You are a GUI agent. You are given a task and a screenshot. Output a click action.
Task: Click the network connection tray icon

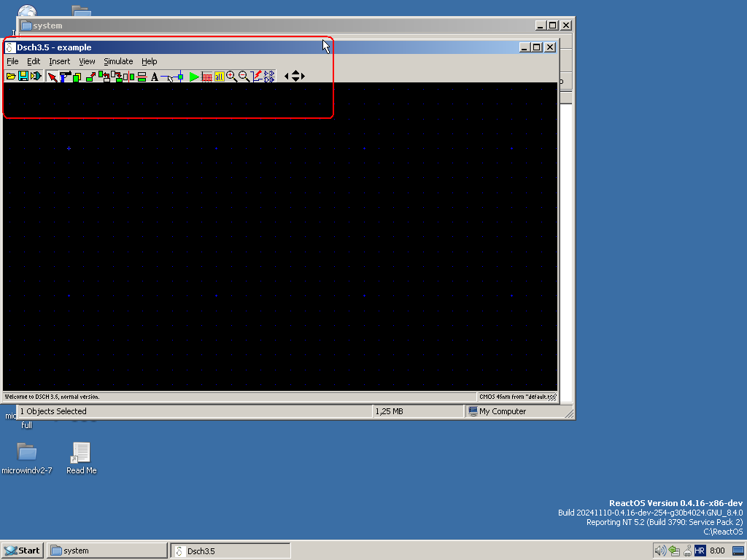point(673,551)
